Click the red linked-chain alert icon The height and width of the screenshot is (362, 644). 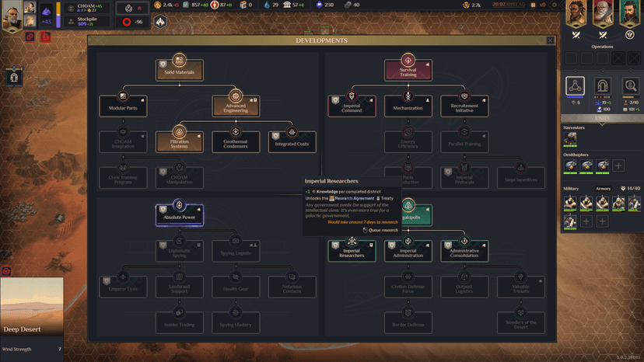pyautogui.click(x=30, y=37)
